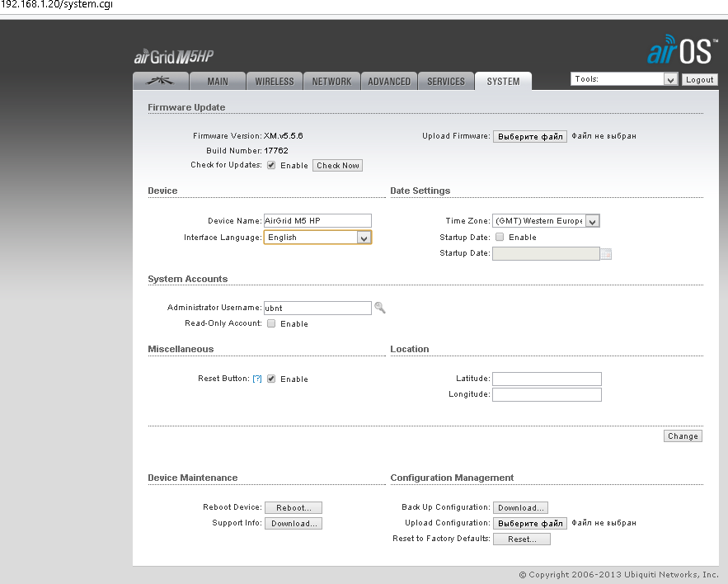Click the browser address bar URL
Image resolution: width=728 pixels, height=584 pixels.
click(57, 5)
